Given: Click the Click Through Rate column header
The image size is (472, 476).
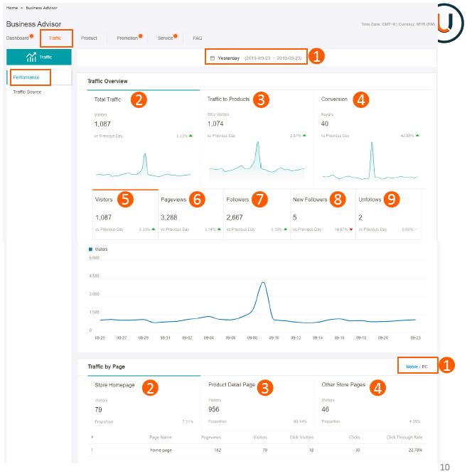Looking at the screenshot, I should pos(404,437).
